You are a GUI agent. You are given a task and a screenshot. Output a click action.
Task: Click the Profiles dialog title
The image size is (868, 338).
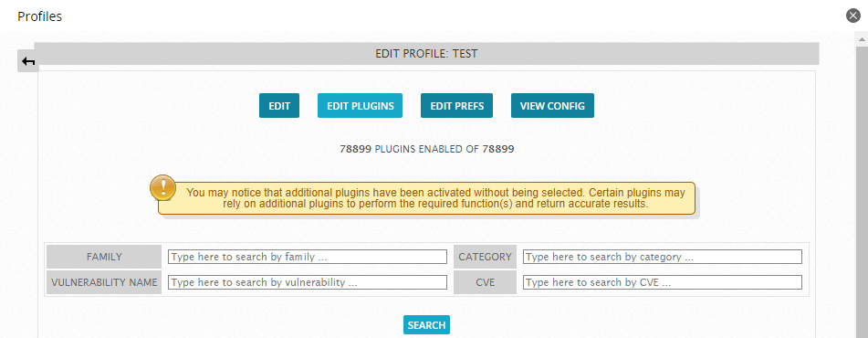tap(40, 16)
